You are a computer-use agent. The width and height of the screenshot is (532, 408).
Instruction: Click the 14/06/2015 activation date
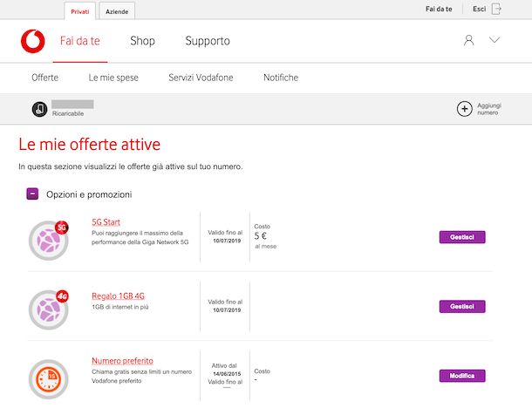227,374
